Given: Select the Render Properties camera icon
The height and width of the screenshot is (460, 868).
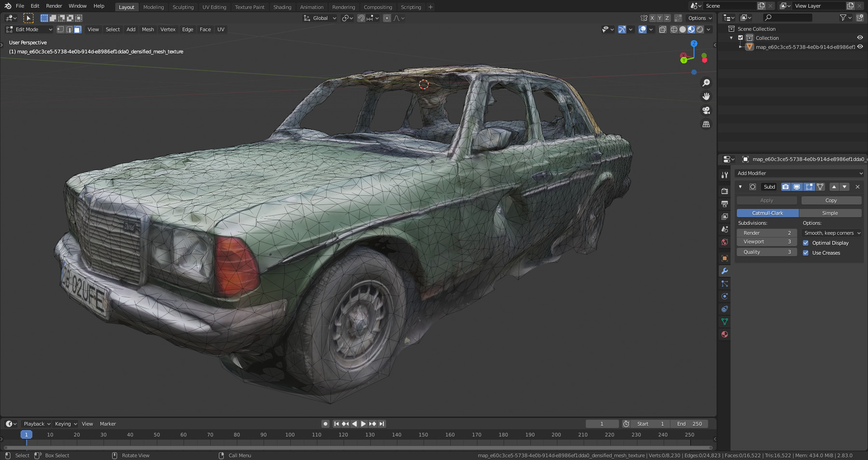Looking at the screenshot, I should coord(724,191).
